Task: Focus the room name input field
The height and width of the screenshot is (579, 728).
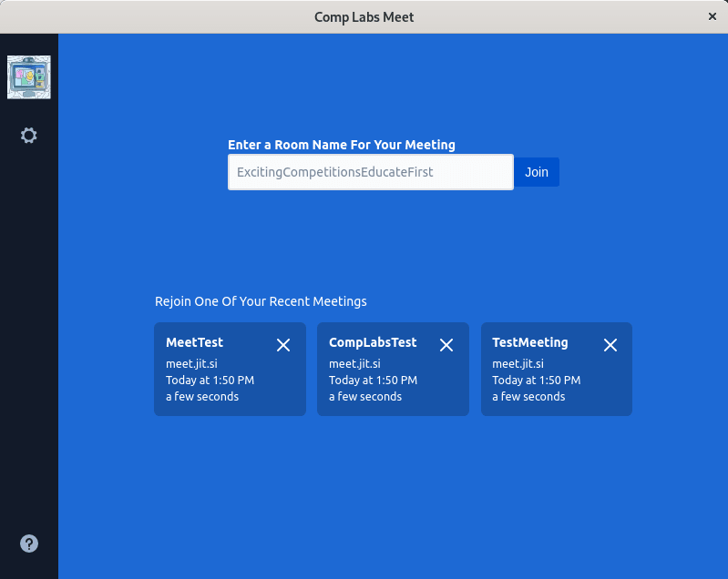Action: point(371,172)
